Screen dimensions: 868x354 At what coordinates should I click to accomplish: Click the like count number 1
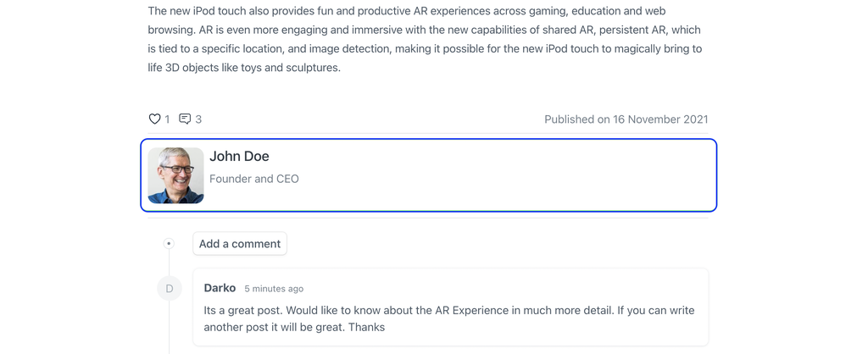(167, 119)
